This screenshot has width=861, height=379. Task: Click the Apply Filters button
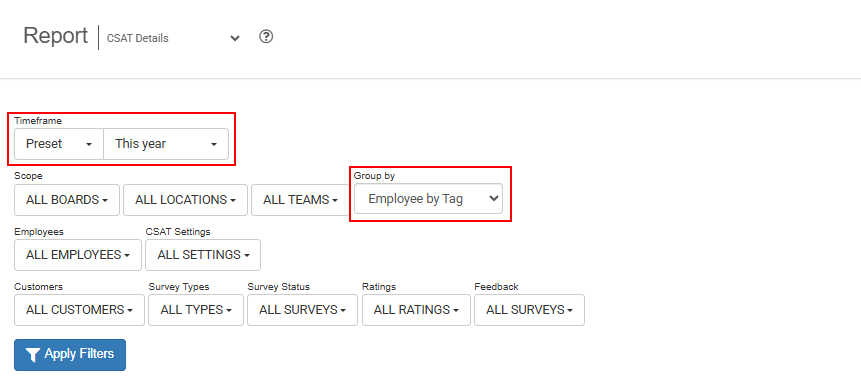(x=70, y=355)
